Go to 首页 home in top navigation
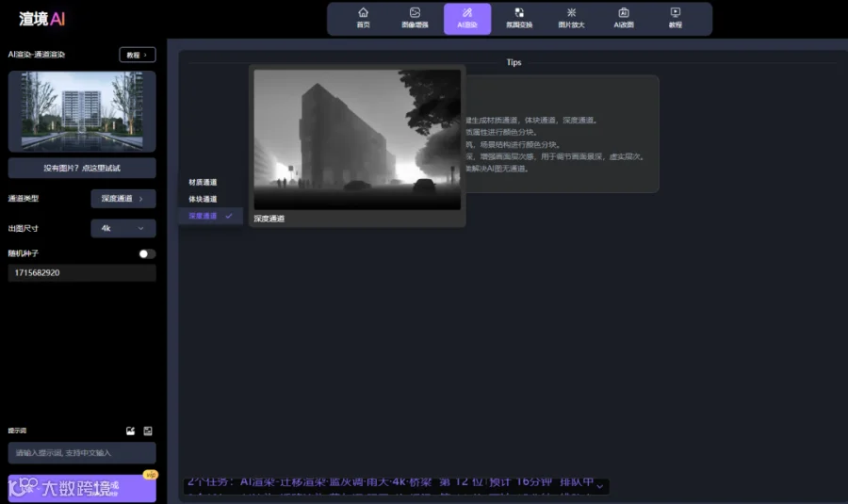The image size is (848, 504). click(363, 19)
